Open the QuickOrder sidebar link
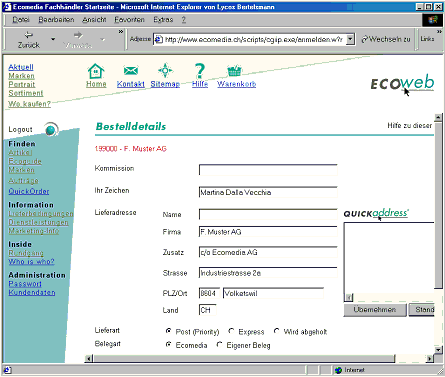Screen dimensions: 445x377 point(29,191)
